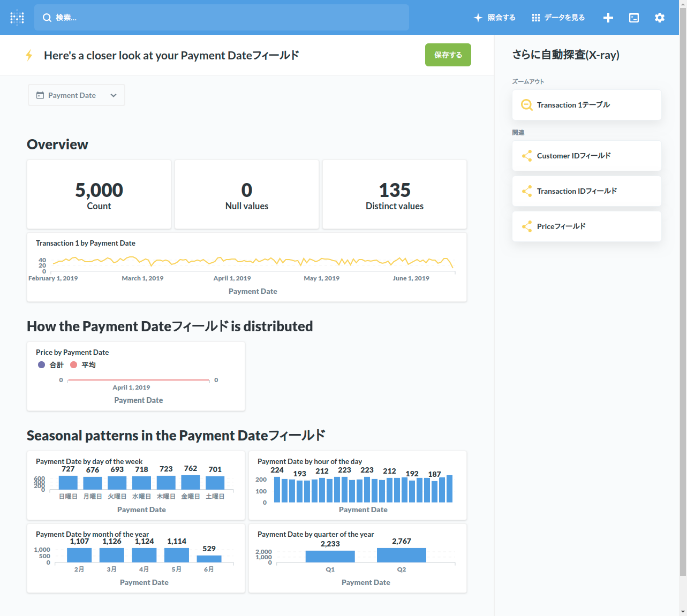Click the green 保存する button
This screenshot has height=616, width=687.
[448, 55]
